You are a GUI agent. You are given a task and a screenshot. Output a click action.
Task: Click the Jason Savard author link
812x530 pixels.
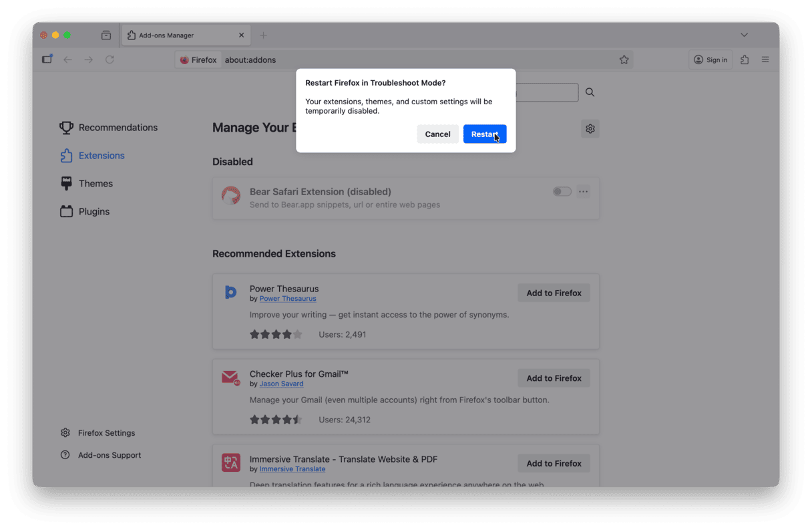click(281, 384)
